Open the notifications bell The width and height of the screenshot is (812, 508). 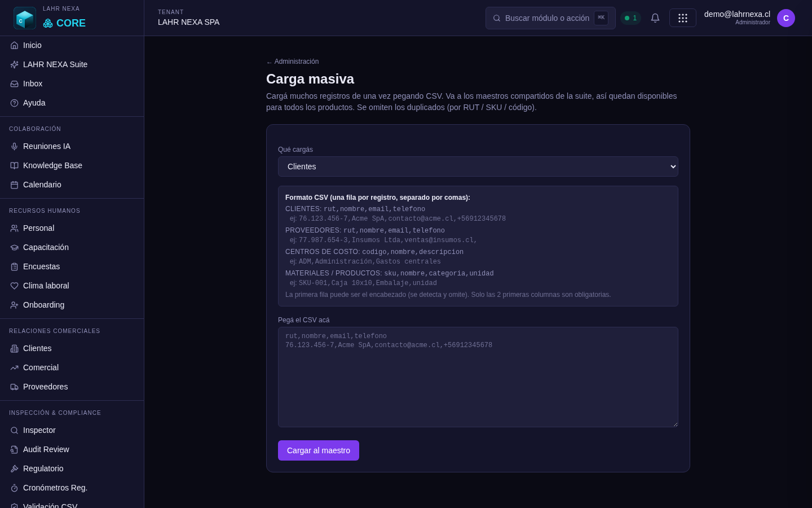tap(655, 18)
